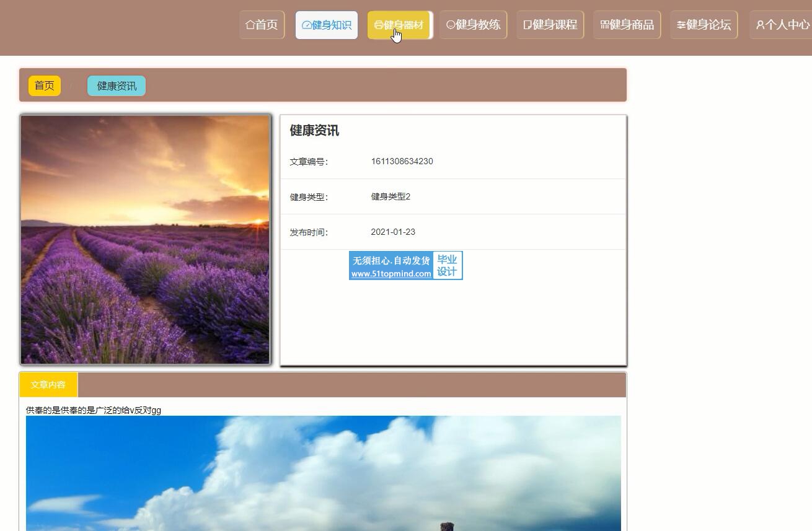
Task: Open the 健身课程 menu item
Action: click(550, 25)
